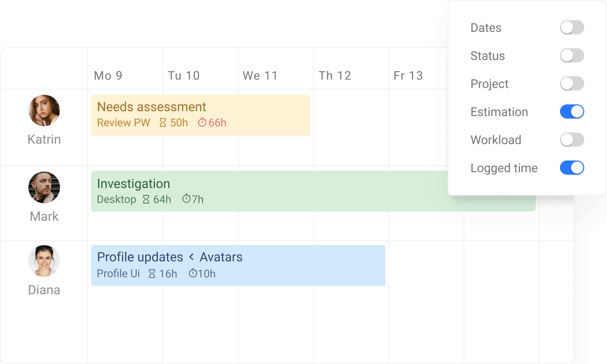607x364 pixels.
Task: Select the Fr 13 column header
Action: pyautogui.click(x=408, y=75)
